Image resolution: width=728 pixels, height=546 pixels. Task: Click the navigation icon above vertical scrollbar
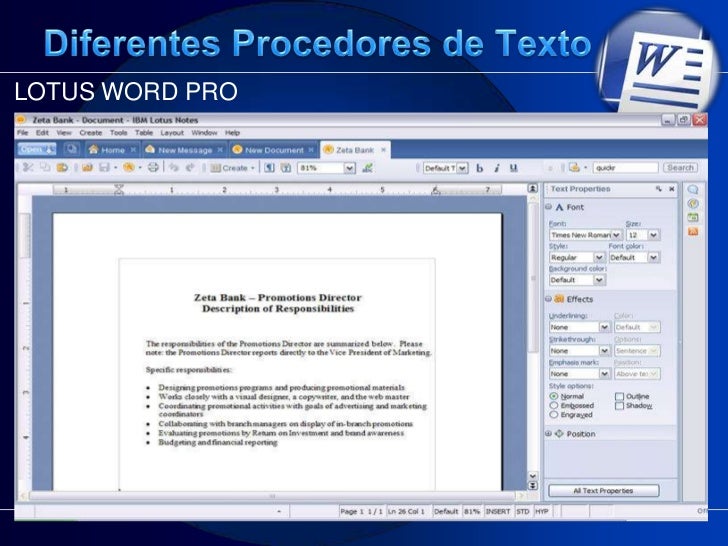point(533,188)
